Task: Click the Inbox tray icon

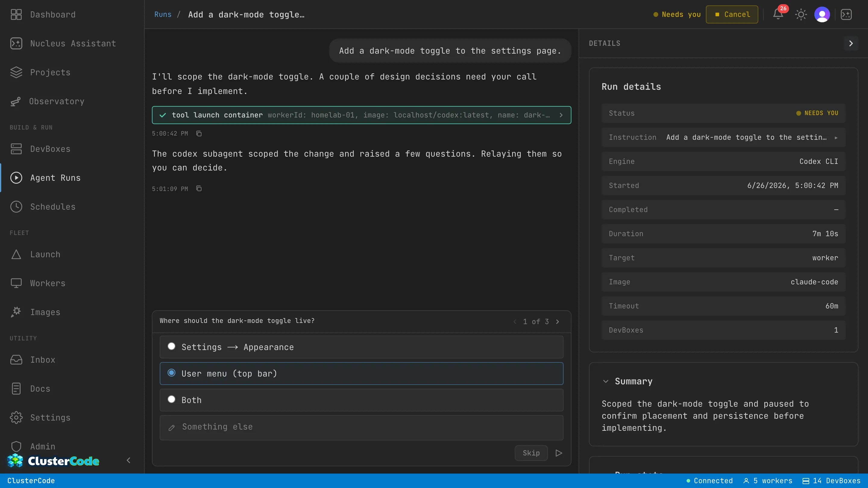Action: (x=16, y=360)
